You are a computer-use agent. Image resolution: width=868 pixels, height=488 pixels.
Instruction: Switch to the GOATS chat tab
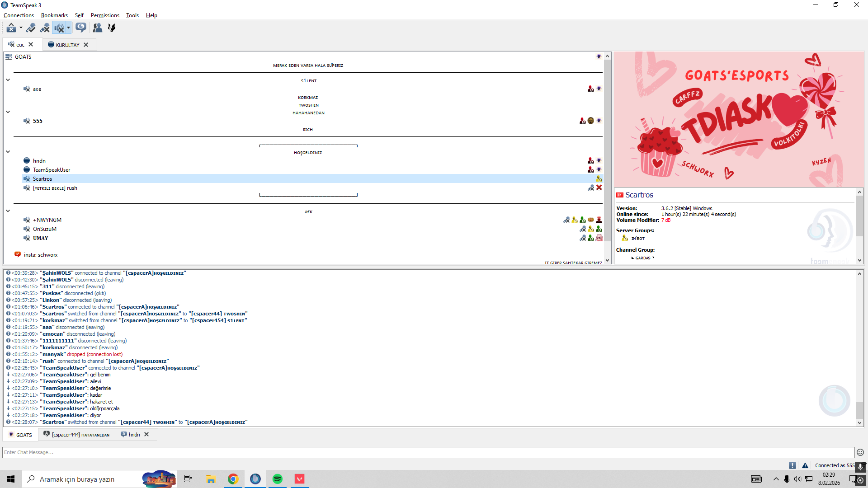click(x=20, y=435)
